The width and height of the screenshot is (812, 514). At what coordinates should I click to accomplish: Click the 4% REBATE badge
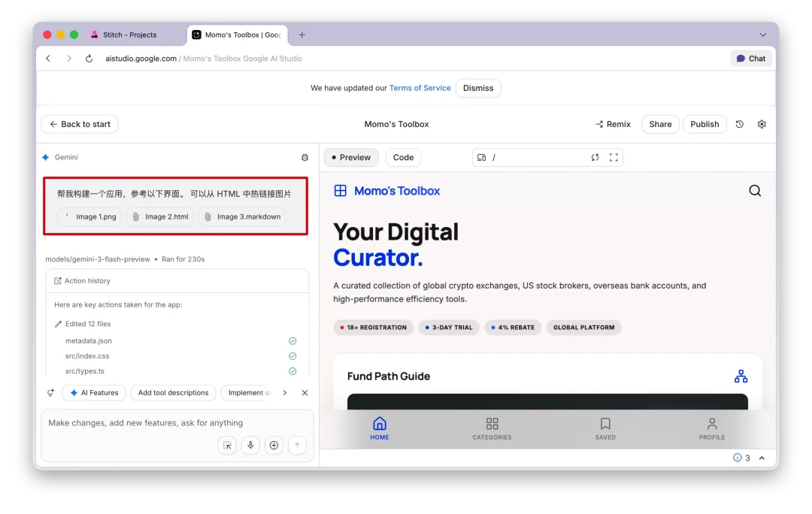pyautogui.click(x=513, y=328)
